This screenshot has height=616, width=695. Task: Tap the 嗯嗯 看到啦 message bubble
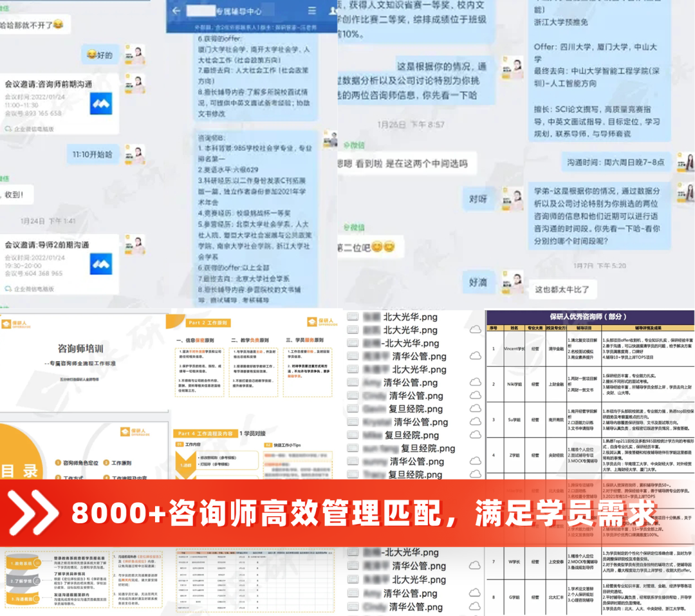coord(405,163)
